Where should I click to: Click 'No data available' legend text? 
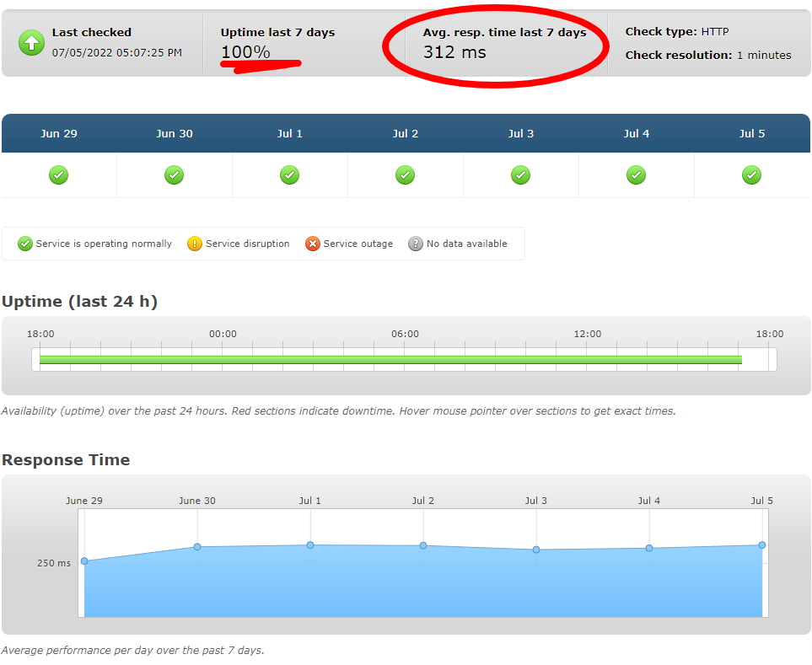tap(466, 244)
